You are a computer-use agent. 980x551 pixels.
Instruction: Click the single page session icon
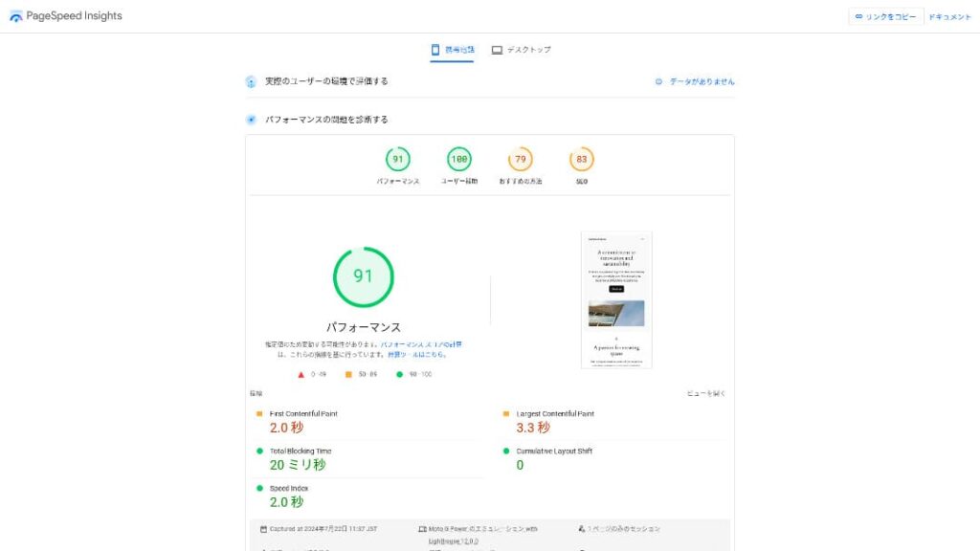pos(582,529)
